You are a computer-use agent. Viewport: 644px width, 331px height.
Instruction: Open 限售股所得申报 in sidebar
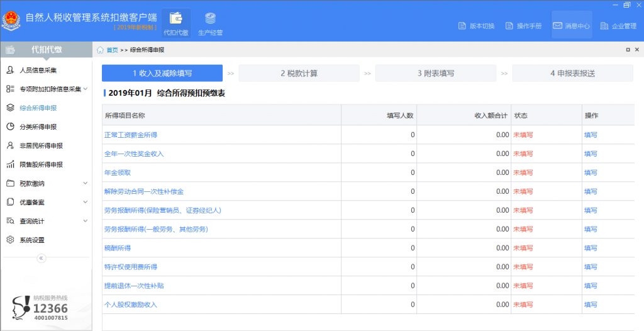tap(41, 164)
